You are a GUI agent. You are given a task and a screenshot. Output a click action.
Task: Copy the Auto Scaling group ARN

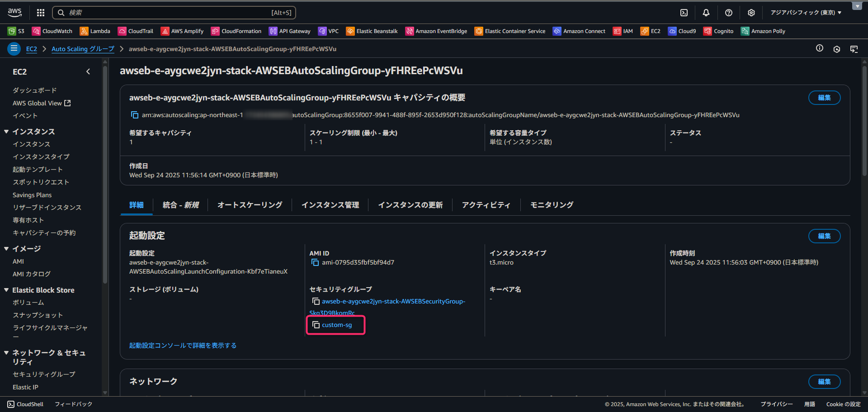[x=134, y=115]
